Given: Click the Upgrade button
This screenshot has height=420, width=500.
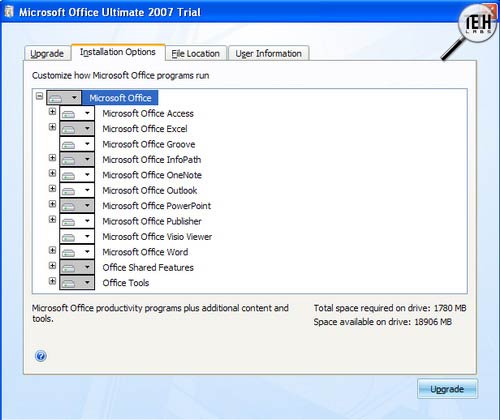Looking at the screenshot, I should [447, 389].
